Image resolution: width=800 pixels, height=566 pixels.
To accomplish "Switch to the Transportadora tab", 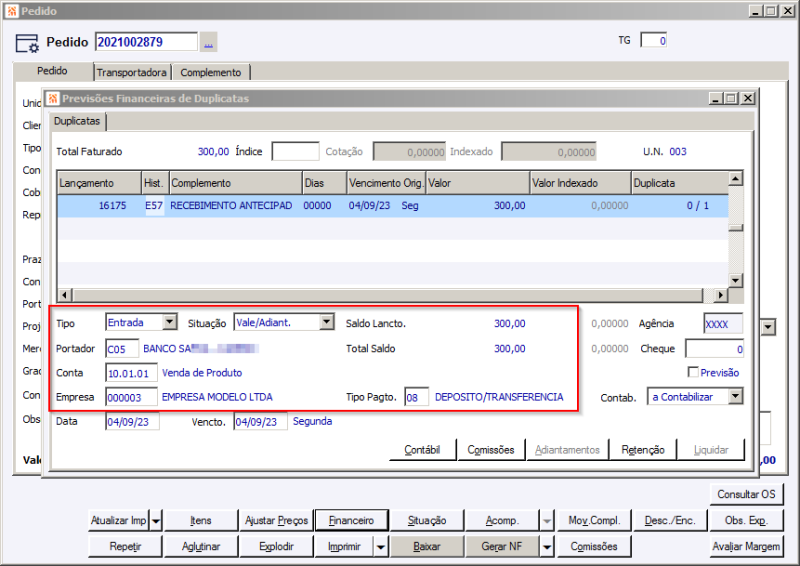I will point(131,73).
